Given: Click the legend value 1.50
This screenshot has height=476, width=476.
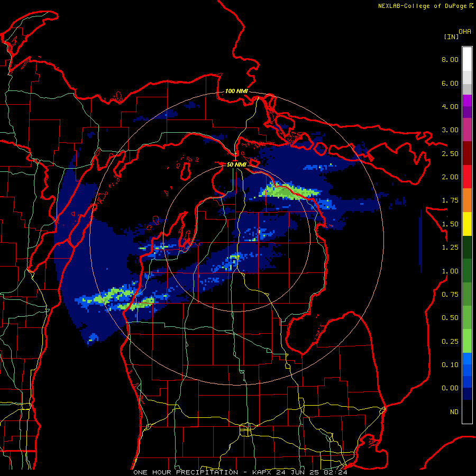Looking at the screenshot, I should tap(450, 224).
